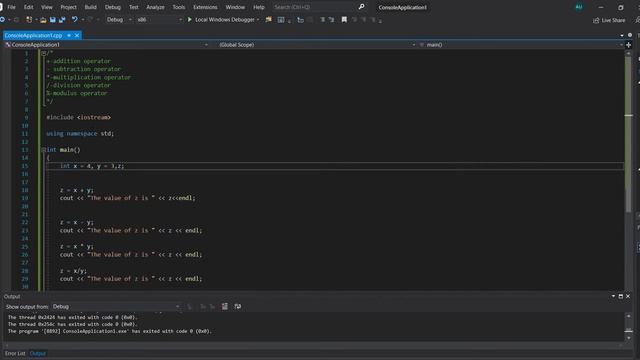Click the '#include <iostream>' line
The image size is (640, 360).
78,118
